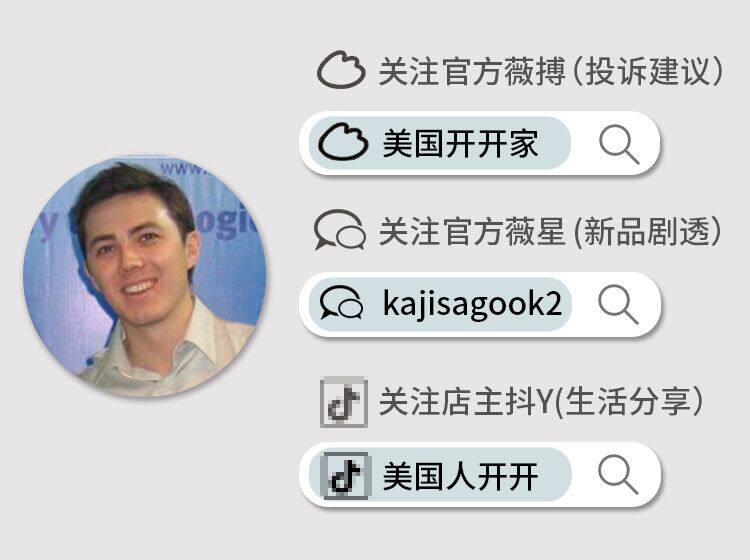Click the 关注官方薇星 heading text
This screenshot has width=750, height=560.
pyautogui.click(x=471, y=231)
